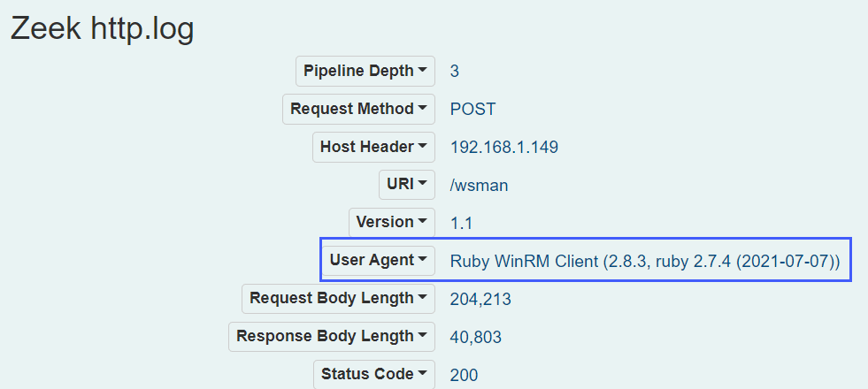Click the request body length 204,213
Image resolution: width=868 pixels, height=389 pixels.
[480, 299]
